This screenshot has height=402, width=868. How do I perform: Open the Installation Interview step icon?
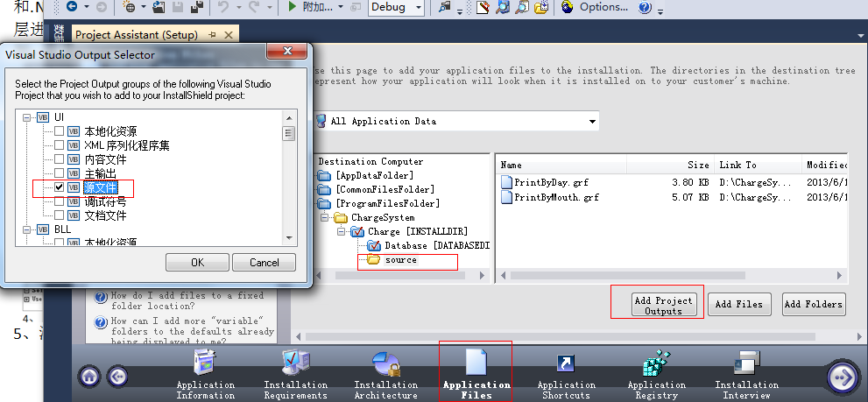(747, 363)
